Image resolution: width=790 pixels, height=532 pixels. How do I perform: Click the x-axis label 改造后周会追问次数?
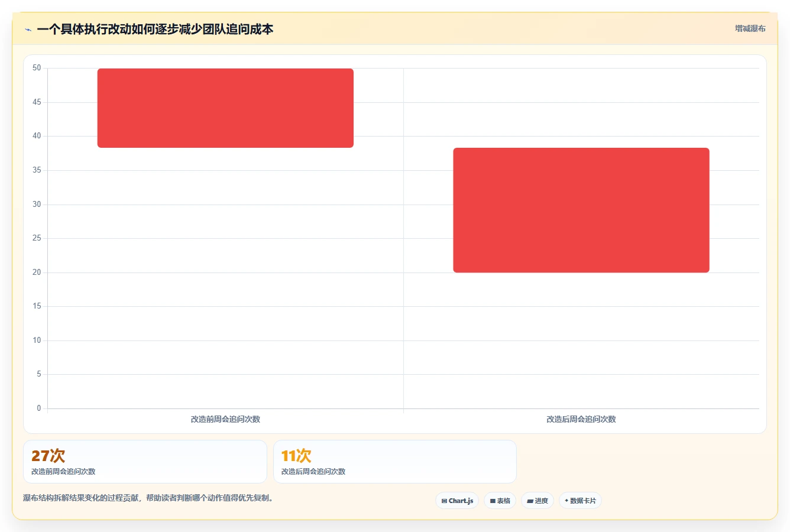click(581, 419)
